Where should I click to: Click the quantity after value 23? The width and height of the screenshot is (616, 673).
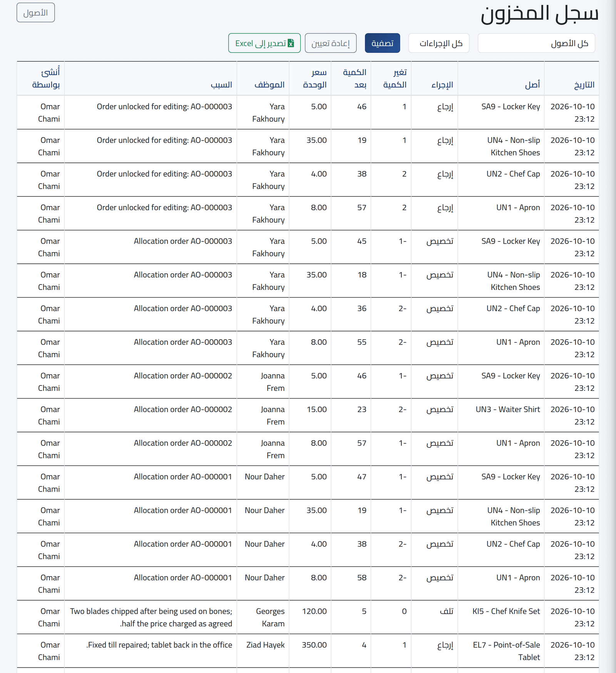pos(362,409)
